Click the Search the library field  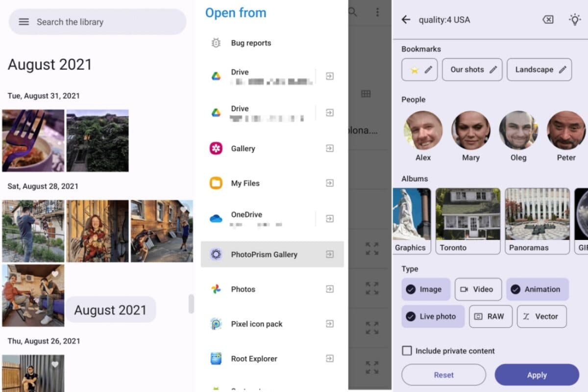point(98,22)
